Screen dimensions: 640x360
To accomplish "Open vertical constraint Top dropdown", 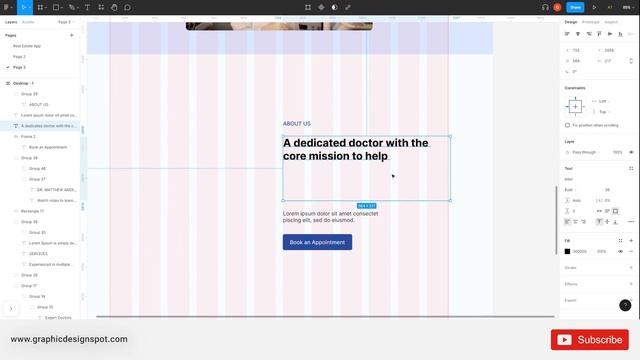I will 604,112.
